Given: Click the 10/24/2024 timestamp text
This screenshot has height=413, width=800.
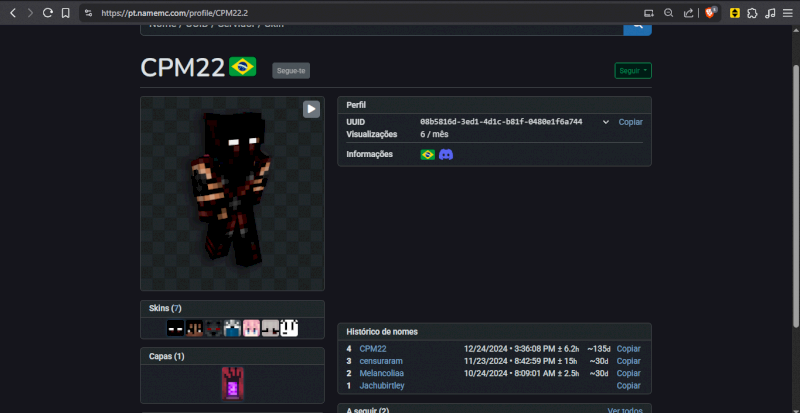Looking at the screenshot, I should coord(521,373).
